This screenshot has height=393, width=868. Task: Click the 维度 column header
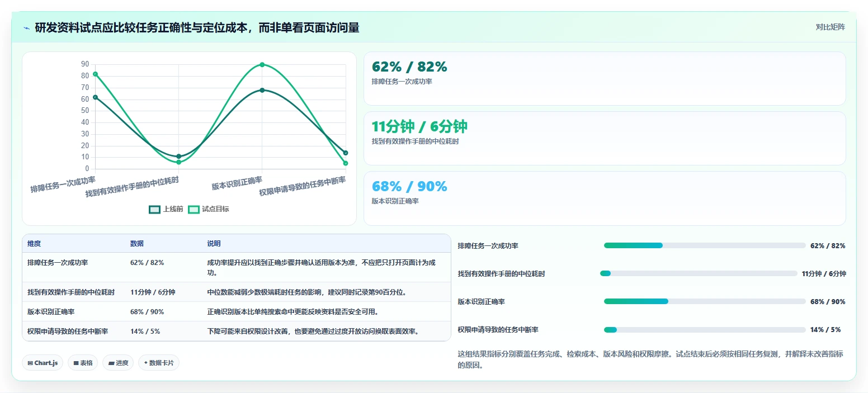(34, 244)
